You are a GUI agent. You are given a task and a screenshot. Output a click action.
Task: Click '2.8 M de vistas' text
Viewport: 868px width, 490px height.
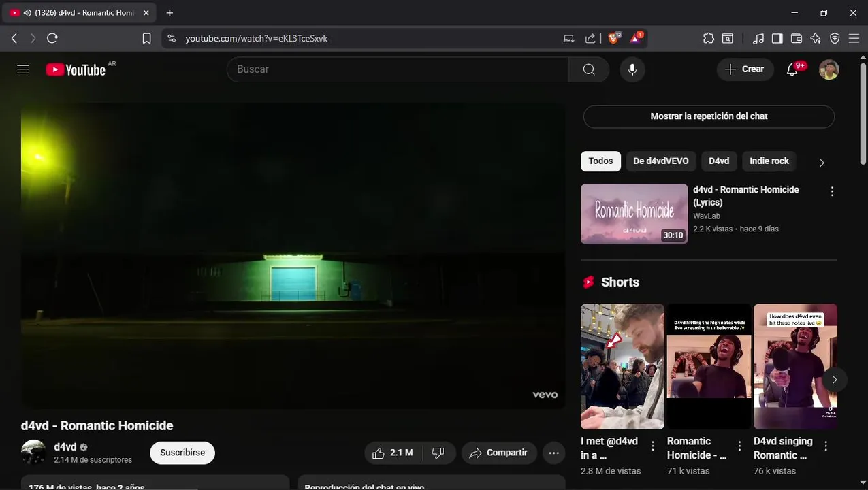tap(611, 471)
